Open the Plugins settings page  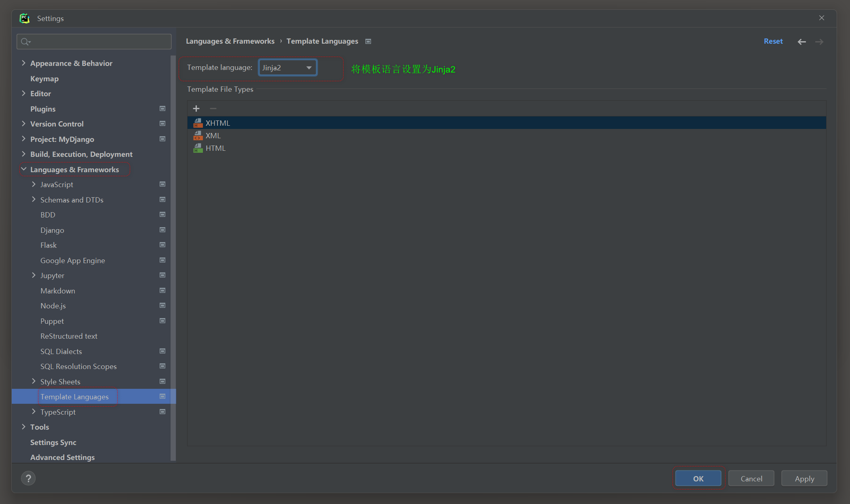[43, 109]
